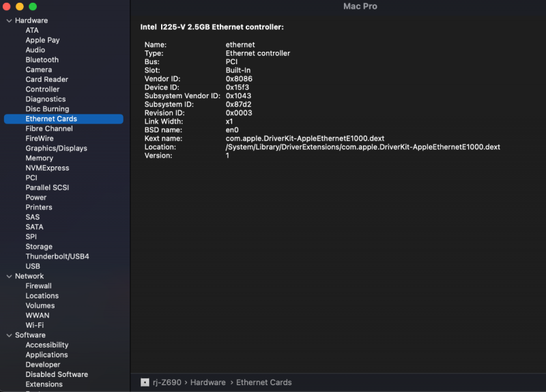Click the Location path /System/Library/DriverExtensions
Screen dimensions: 546x392
pyautogui.click(x=363, y=147)
